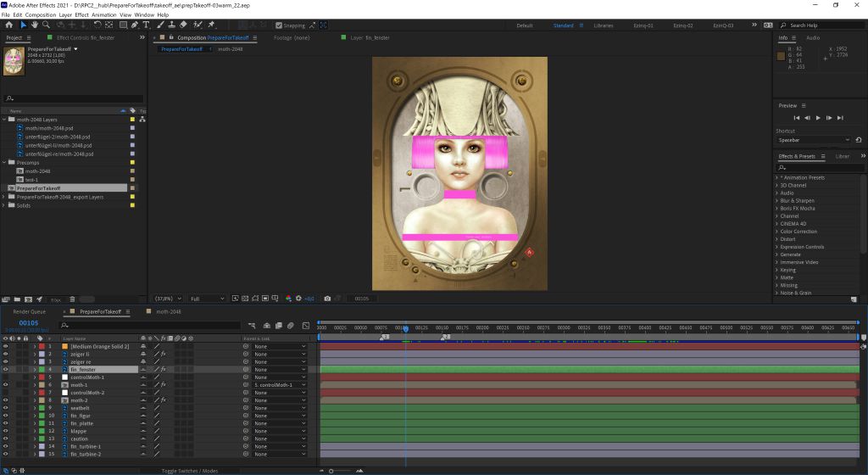The height and width of the screenshot is (475, 868).
Task: Select the Eraser tool
Action: (x=183, y=25)
